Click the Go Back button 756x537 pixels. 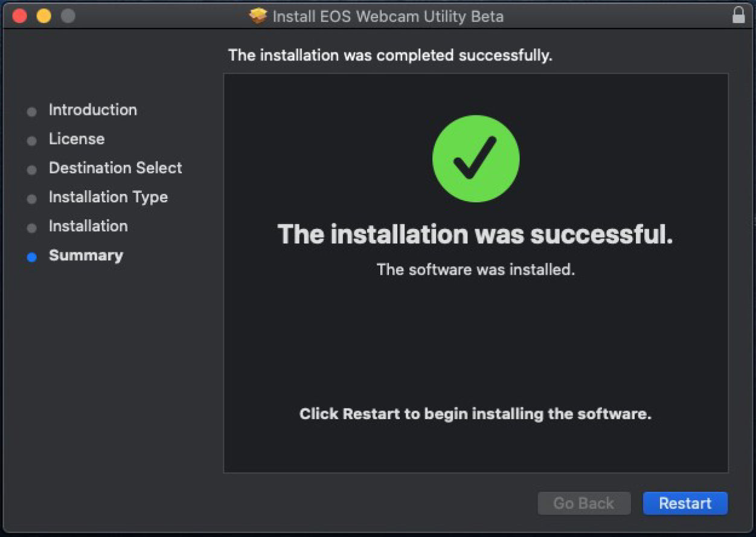pos(583,503)
